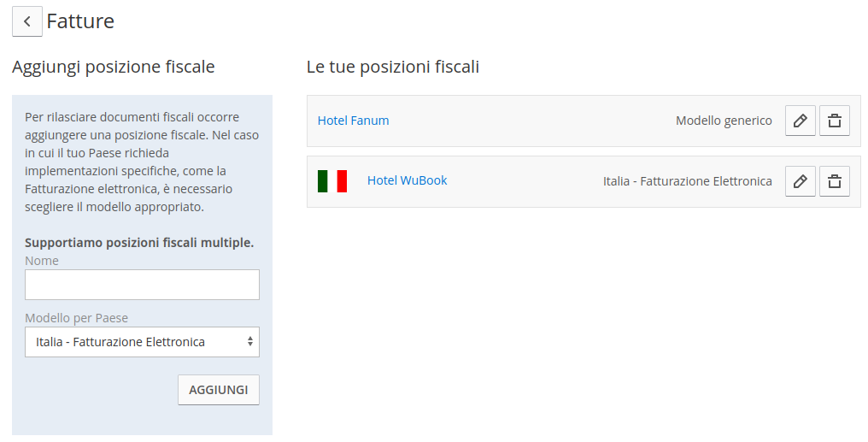This screenshot has width=868, height=442.
Task: Click the Modello per Paese label
Action: 76,318
